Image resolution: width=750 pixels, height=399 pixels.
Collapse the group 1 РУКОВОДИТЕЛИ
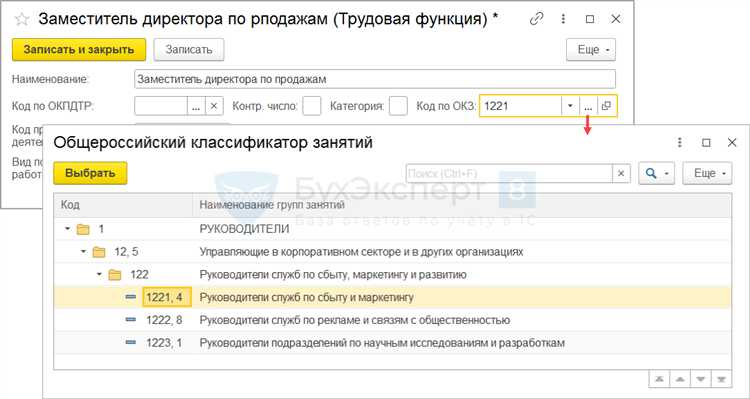[67, 229]
